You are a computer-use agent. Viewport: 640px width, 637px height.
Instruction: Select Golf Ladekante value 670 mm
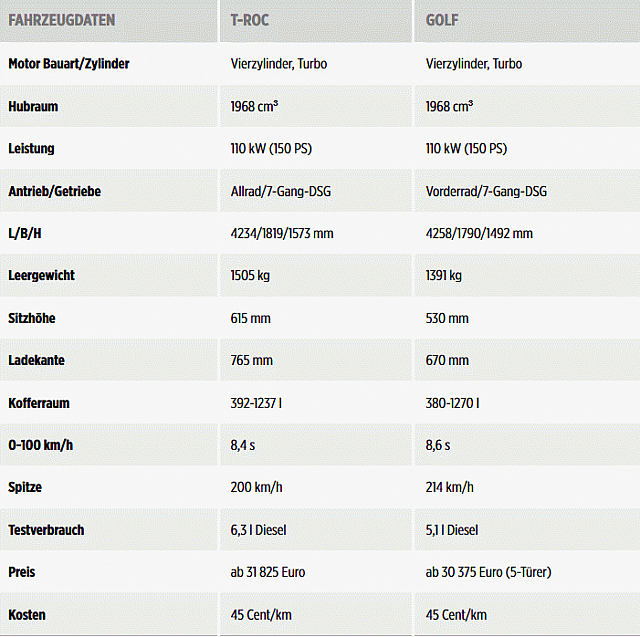tap(447, 361)
